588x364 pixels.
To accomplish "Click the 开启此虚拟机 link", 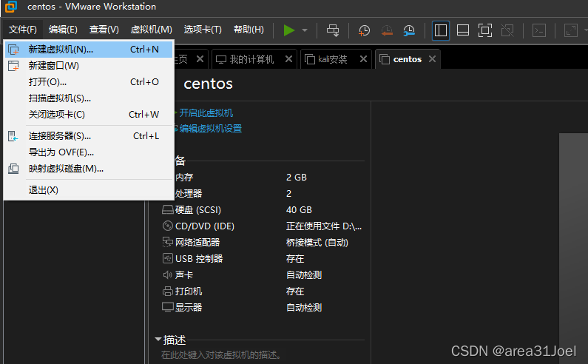I will tap(206, 112).
